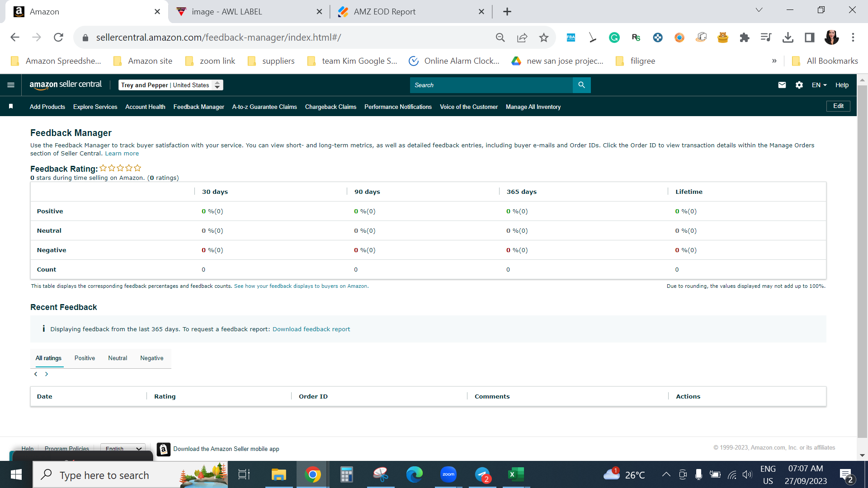
Task: Open the Chrome extensions puzzle icon
Action: (744, 38)
